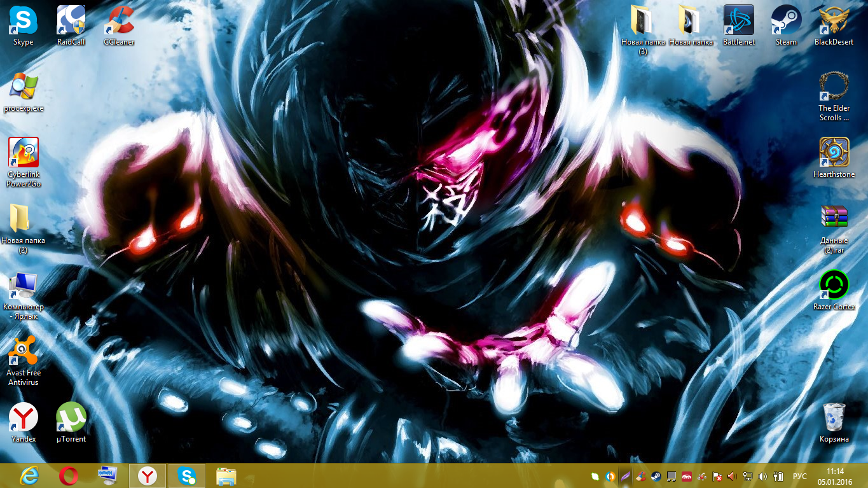868x488 pixels.
Task: Open Internet Explorer from the taskbar
Action: (30, 476)
